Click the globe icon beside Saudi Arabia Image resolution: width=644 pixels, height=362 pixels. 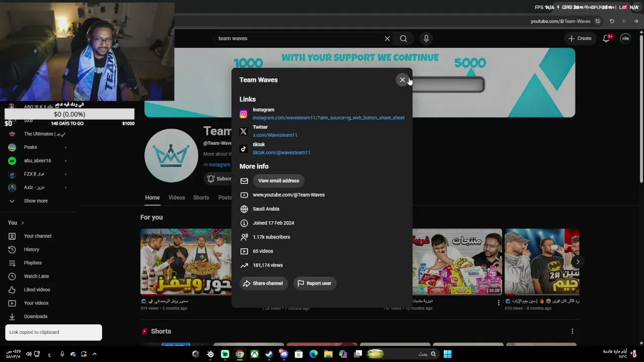tap(244, 209)
